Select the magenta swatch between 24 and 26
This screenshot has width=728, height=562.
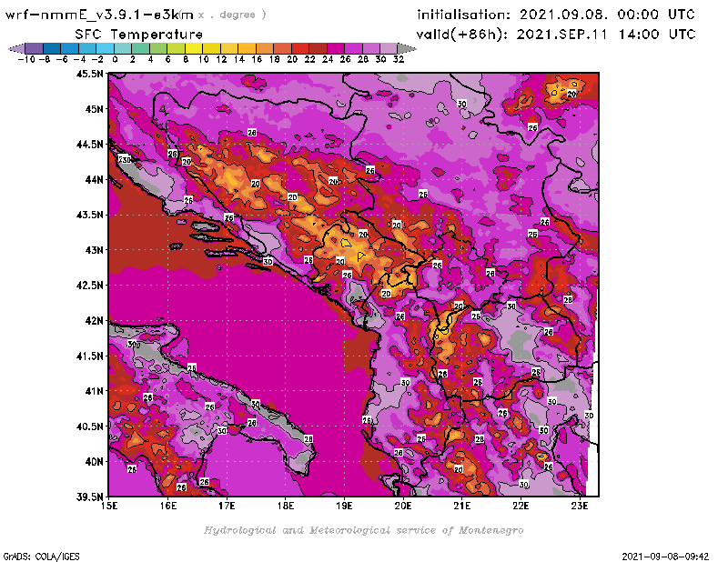coord(336,48)
